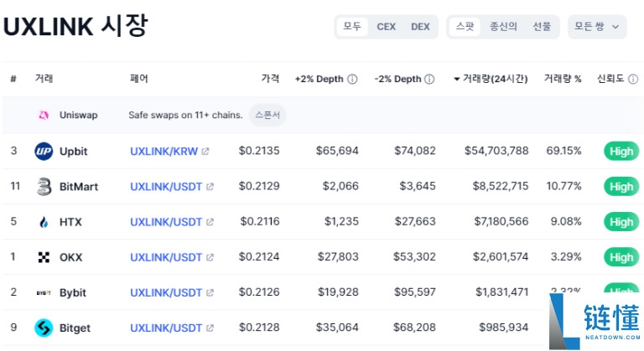Click the Bitget exchange name
Image resolution: width=644 pixels, height=351 pixels.
pos(75,328)
